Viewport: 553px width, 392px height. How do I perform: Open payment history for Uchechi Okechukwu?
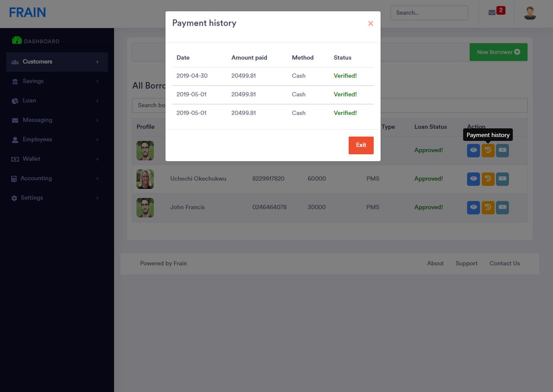click(x=488, y=178)
